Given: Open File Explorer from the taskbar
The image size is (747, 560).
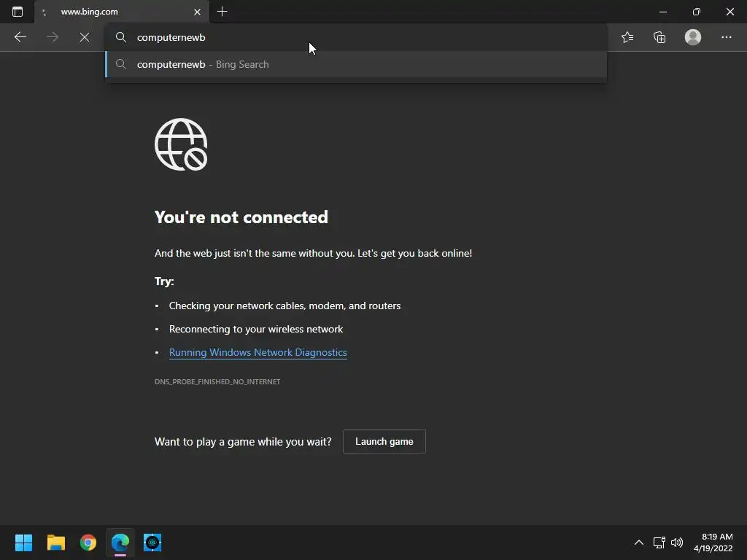Looking at the screenshot, I should tap(55, 542).
